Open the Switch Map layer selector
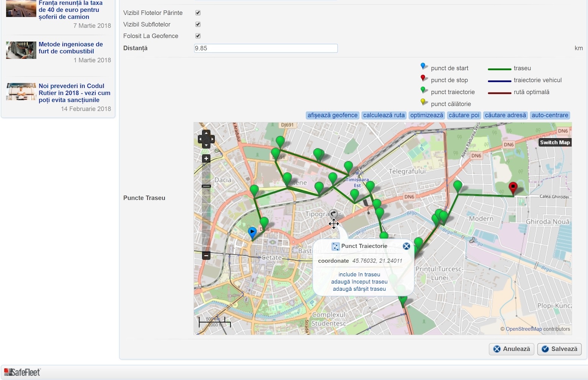588x380 pixels. click(555, 142)
